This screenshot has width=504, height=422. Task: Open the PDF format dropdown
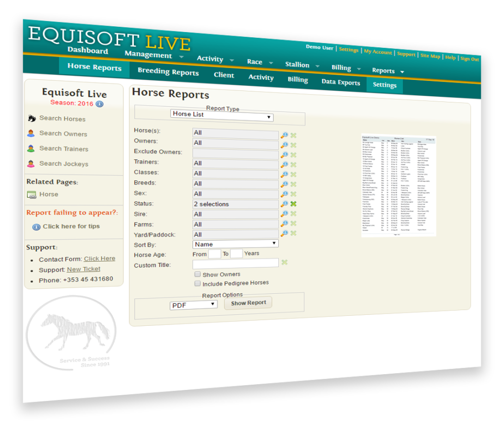coord(193,305)
